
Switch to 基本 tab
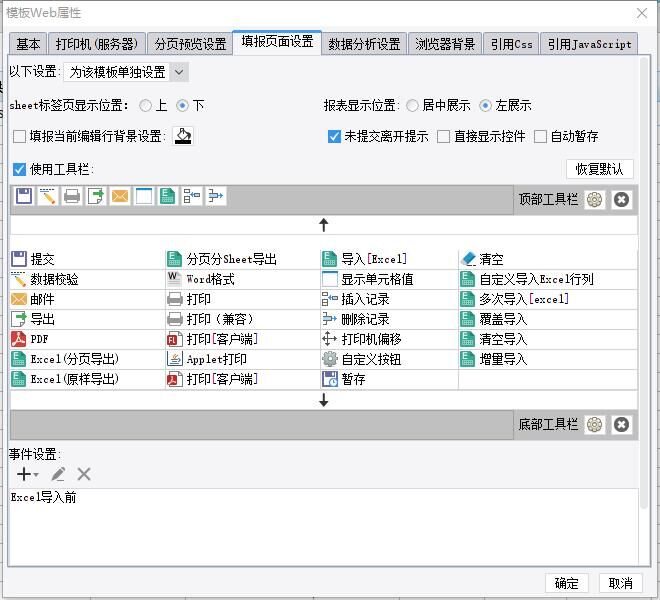[28, 44]
